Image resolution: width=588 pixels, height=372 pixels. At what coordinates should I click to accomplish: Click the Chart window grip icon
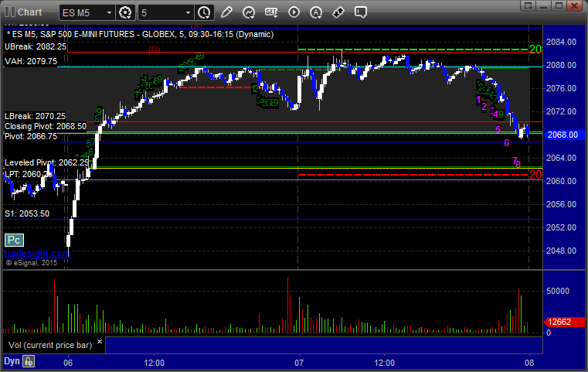10,12
